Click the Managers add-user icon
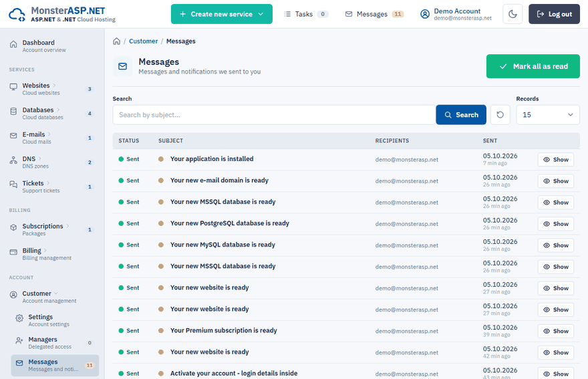The height and width of the screenshot is (379, 588). 19,341
